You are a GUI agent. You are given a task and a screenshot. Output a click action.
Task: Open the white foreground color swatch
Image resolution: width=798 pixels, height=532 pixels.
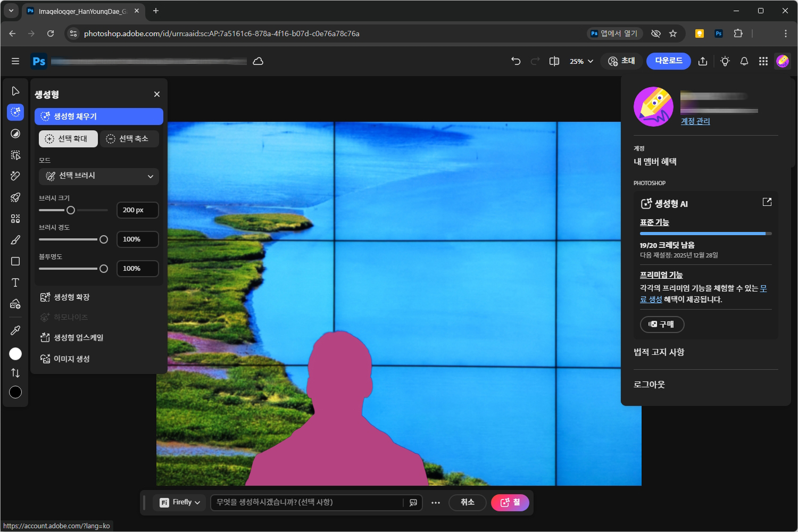click(15, 354)
